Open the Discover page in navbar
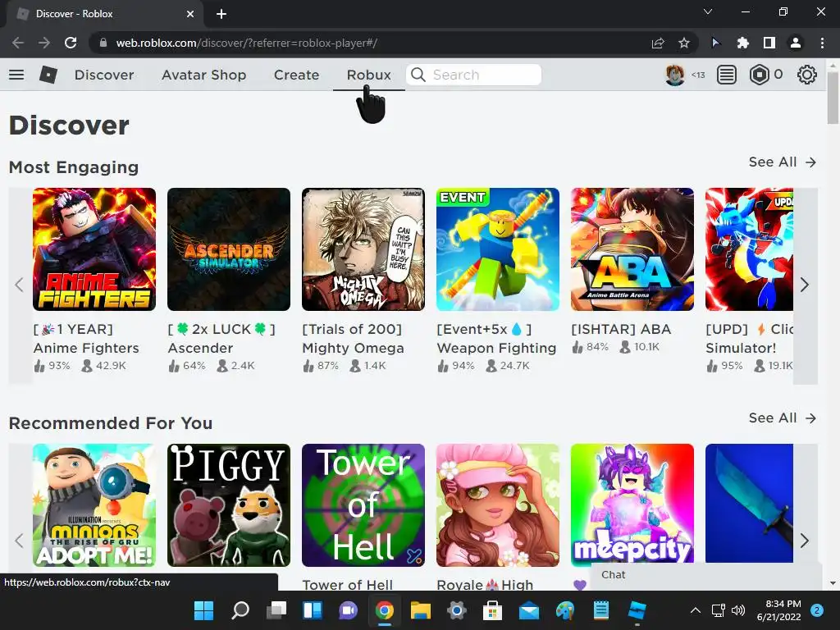 pyautogui.click(x=104, y=75)
